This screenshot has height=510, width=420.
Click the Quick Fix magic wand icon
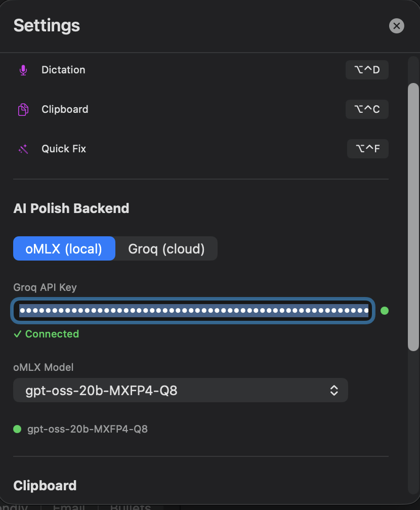pyautogui.click(x=23, y=149)
